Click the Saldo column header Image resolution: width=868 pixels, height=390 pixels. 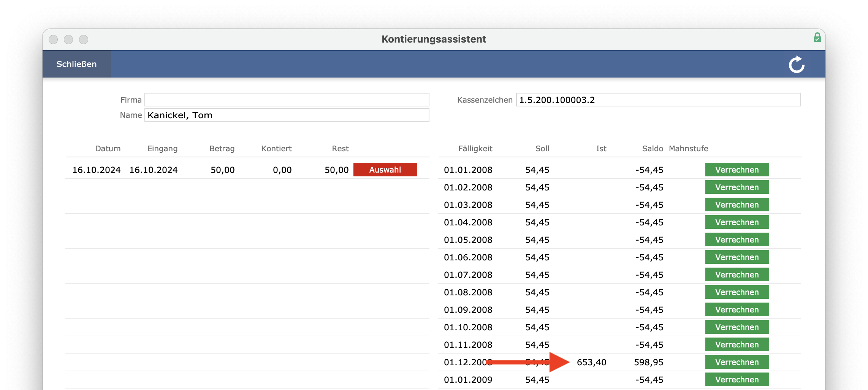[x=653, y=149]
